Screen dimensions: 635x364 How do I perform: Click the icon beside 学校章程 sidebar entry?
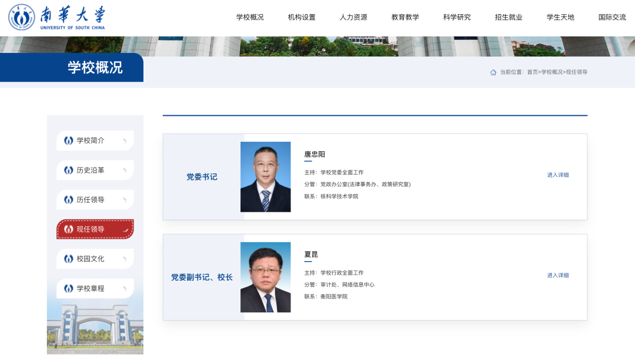coord(68,288)
